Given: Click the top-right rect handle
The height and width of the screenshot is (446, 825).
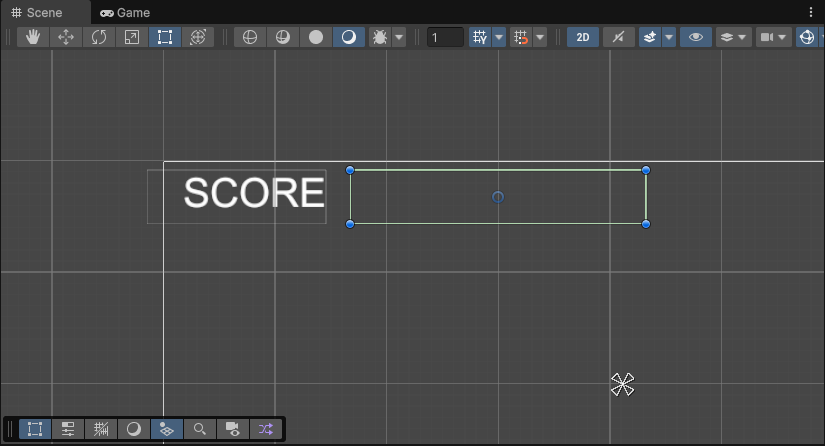Looking at the screenshot, I should point(646,170).
